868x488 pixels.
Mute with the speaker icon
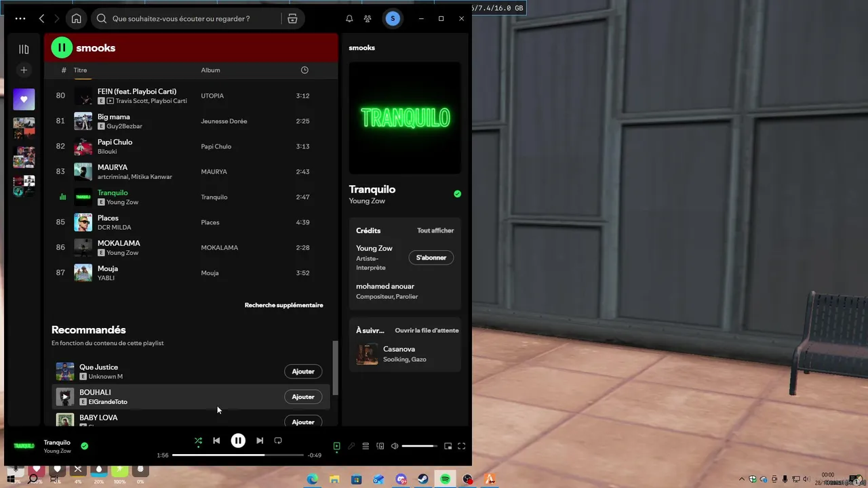click(x=395, y=446)
